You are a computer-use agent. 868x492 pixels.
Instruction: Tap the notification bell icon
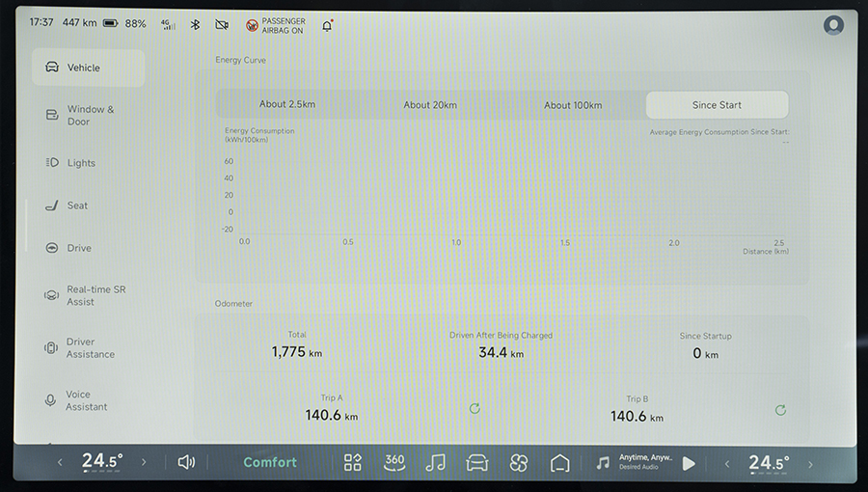[x=327, y=26]
